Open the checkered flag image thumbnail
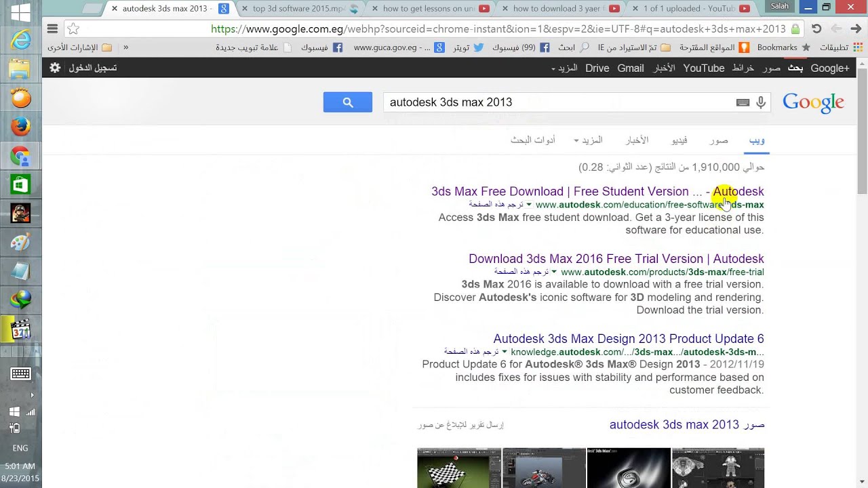The height and width of the screenshot is (488, 868). click(x=459, y=468)
